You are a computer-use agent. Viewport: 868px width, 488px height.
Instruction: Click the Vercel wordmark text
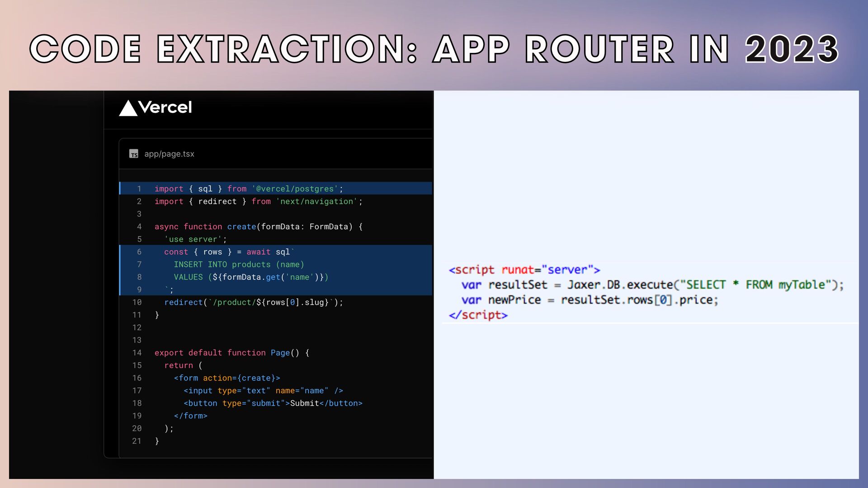coord(165,108)
